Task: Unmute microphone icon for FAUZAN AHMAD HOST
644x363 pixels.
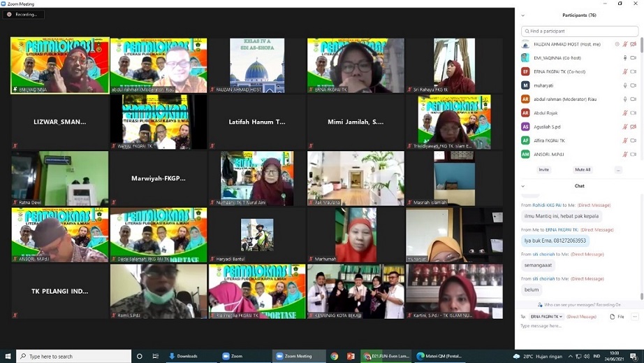Action: tap(625, 44)
